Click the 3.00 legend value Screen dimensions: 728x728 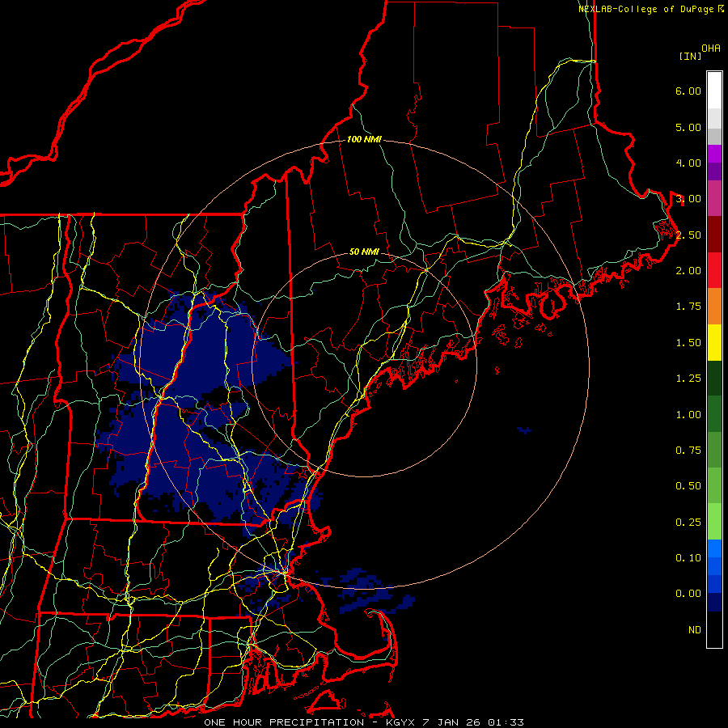[688, 199]
